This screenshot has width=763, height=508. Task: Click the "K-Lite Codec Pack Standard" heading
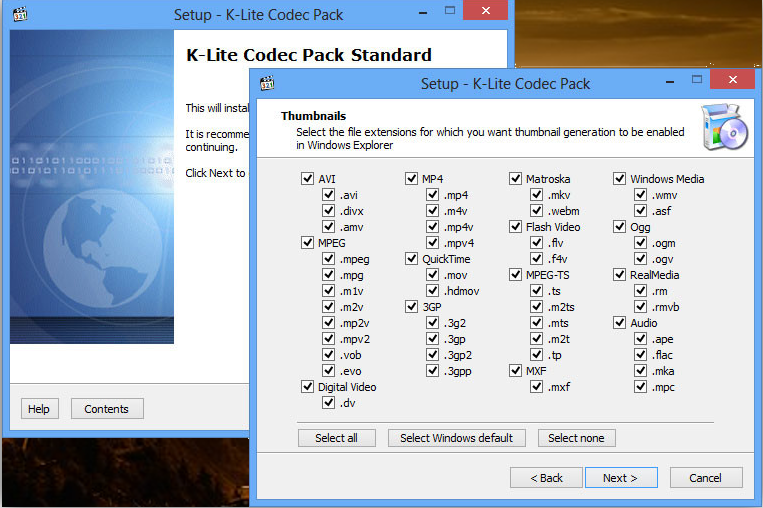click(x=309, y=54)
